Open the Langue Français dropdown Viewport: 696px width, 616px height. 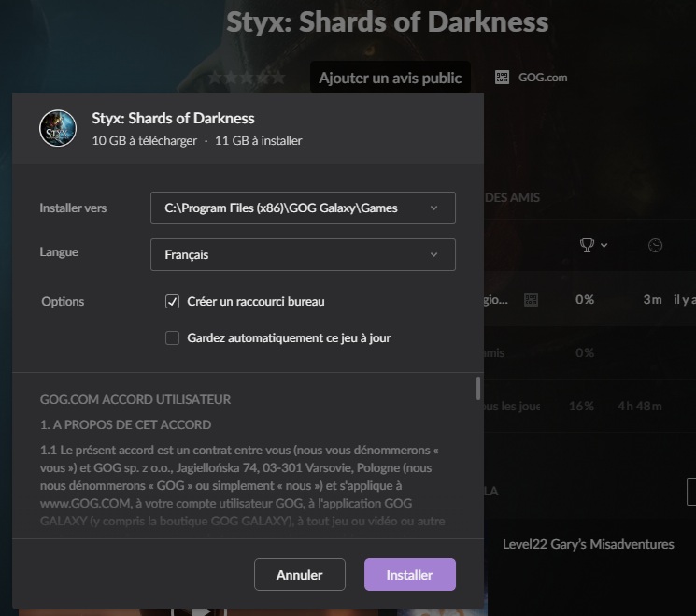click(303, 254)
